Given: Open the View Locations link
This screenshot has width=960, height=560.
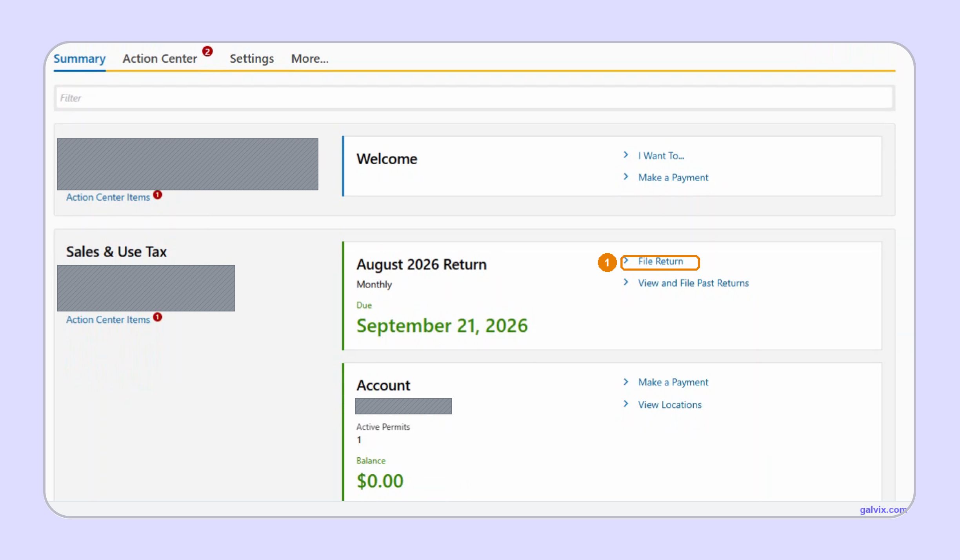Looking at the screenshot, I should point(669,405).
